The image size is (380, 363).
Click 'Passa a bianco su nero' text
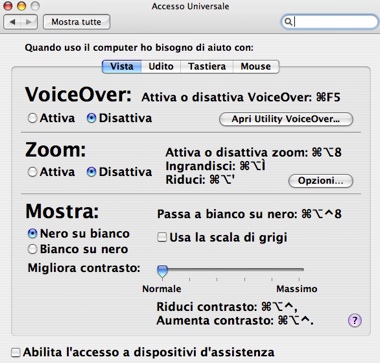click(x=249, y=214)
